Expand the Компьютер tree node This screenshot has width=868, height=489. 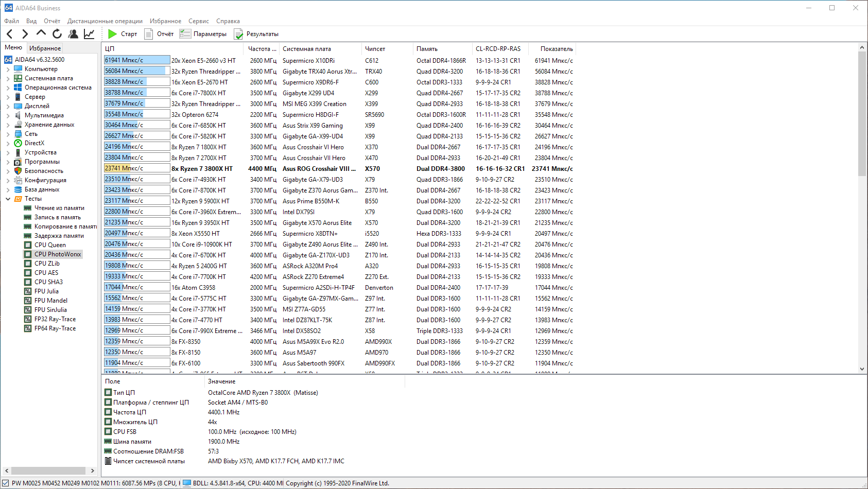click(8, 69)
